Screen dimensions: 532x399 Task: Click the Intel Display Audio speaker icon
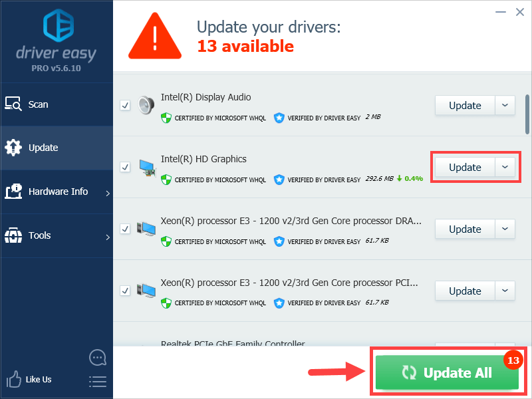146,105
